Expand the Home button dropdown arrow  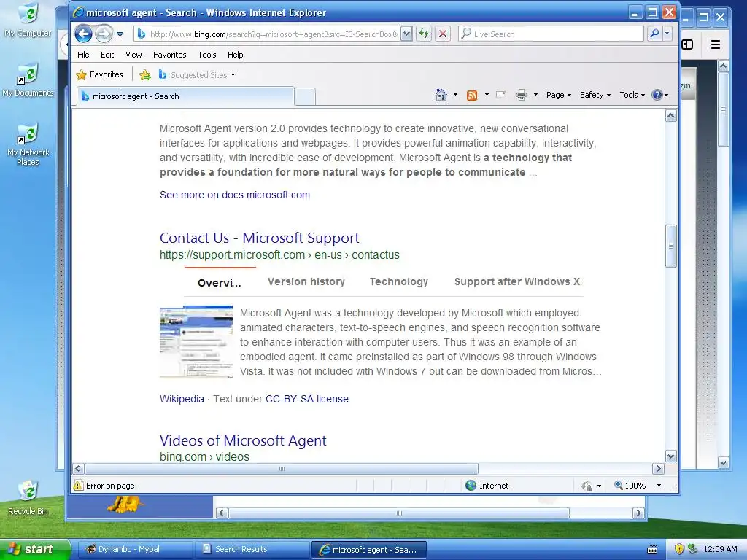(455, 95)
